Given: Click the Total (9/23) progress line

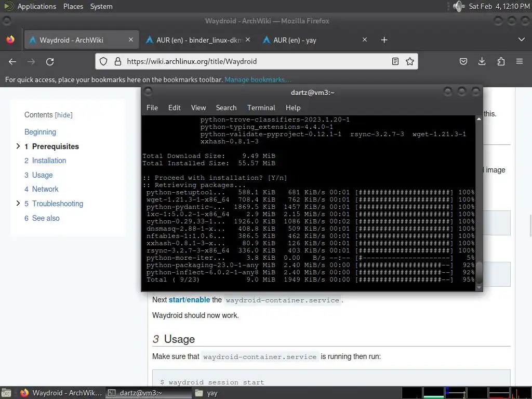Looking at the screenshot, I should (x=310, y=280).
